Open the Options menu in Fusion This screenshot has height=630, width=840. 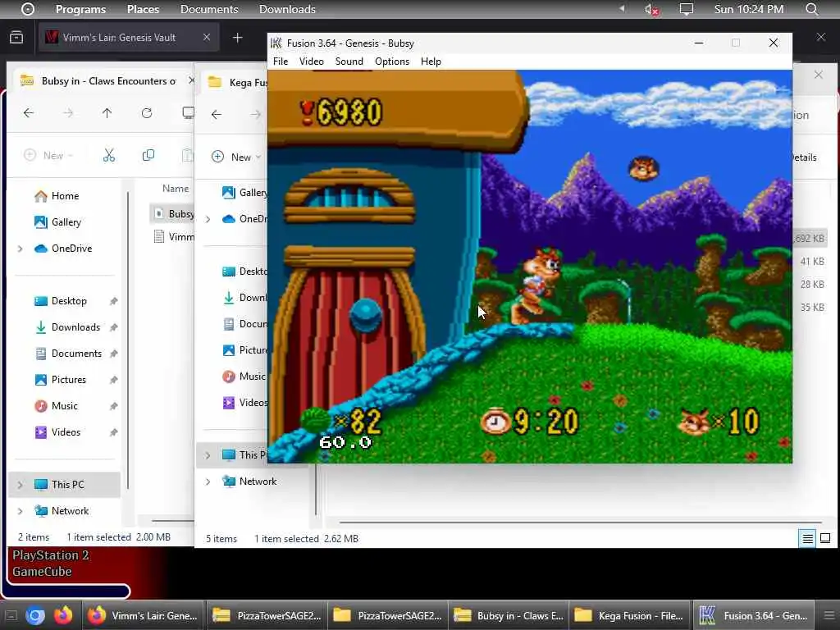391,62
